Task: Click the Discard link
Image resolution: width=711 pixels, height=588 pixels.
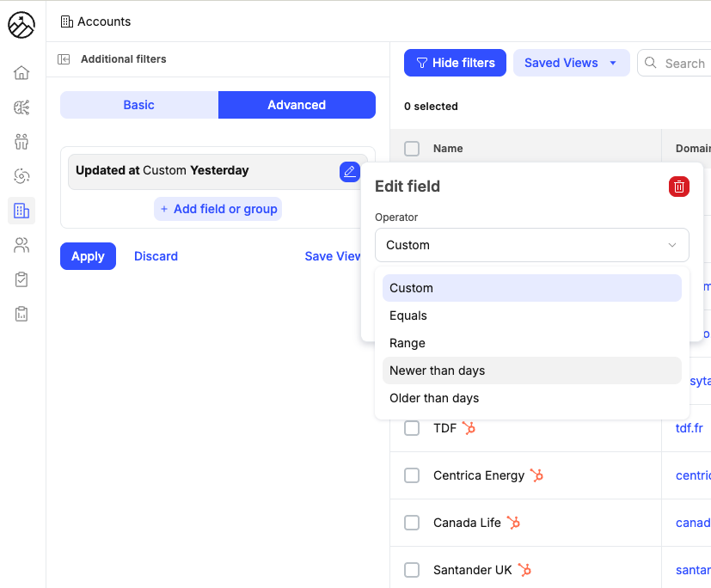Action: point(156,256)
